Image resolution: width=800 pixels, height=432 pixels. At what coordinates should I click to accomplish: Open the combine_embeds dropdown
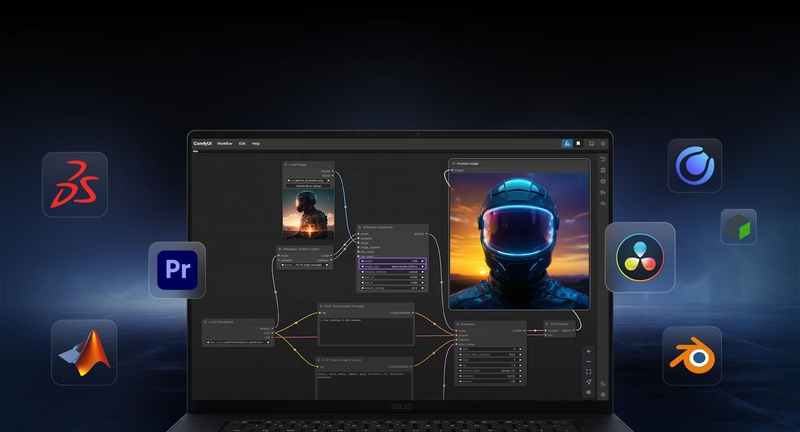[392, 272]
